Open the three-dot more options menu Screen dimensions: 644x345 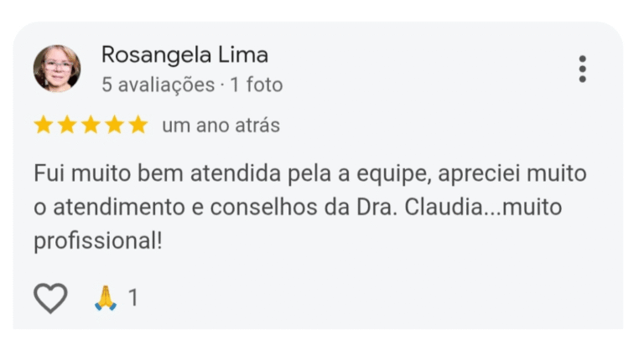point(582,70)
